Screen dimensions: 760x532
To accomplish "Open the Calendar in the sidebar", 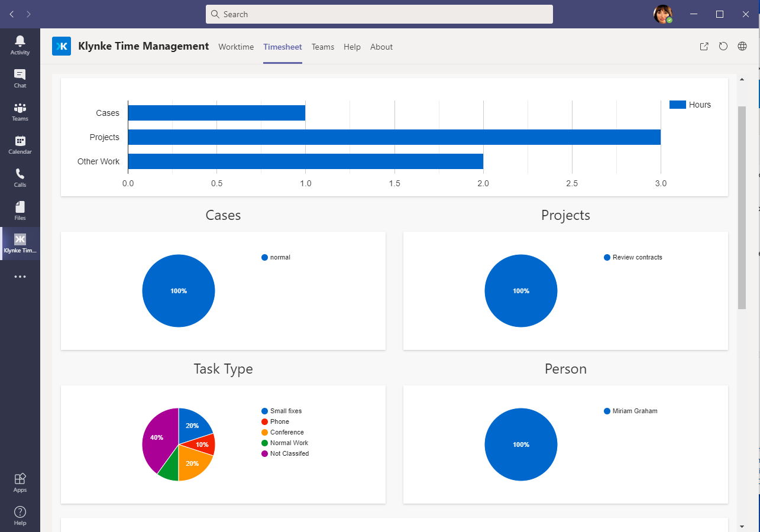I will pos(20,144).
